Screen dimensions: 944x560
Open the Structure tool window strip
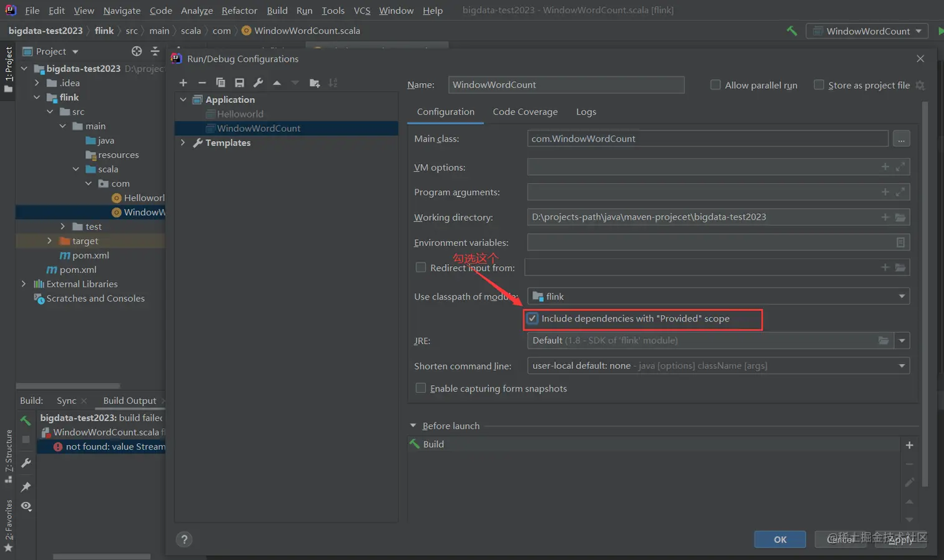click(8, 456)
